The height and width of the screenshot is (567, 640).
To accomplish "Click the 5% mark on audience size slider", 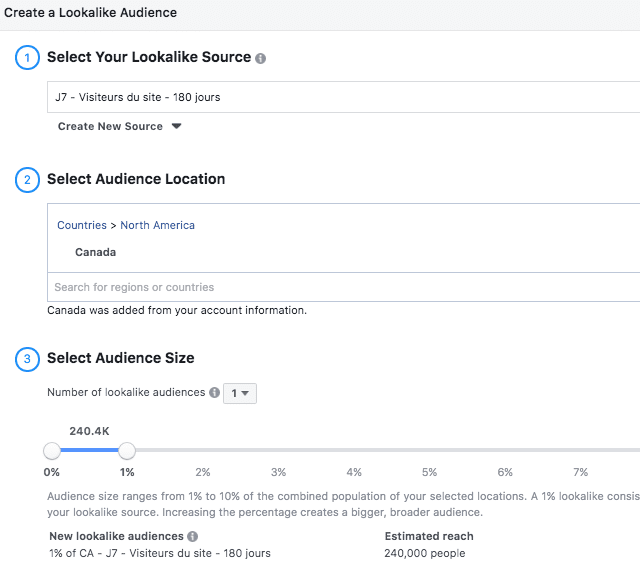I will point(429,450).
